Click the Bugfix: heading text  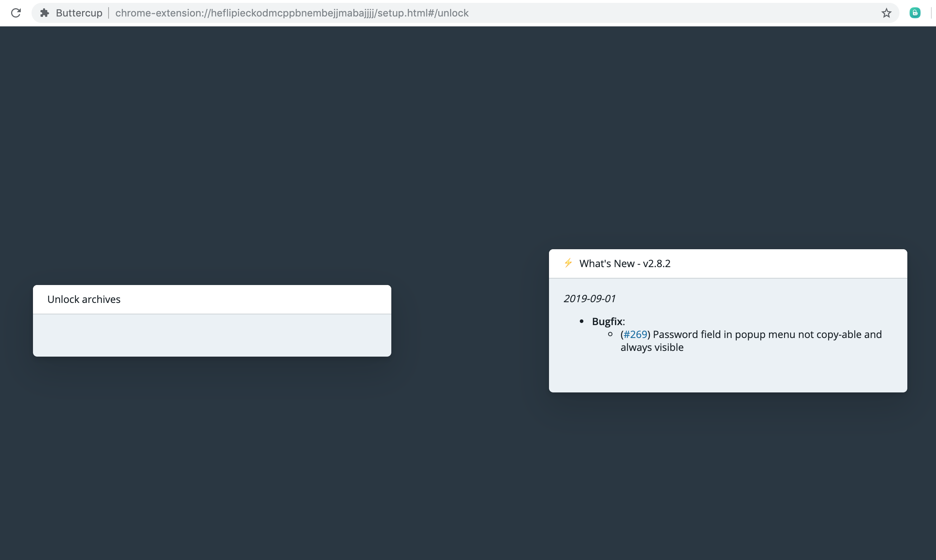(x=608, y=322)
